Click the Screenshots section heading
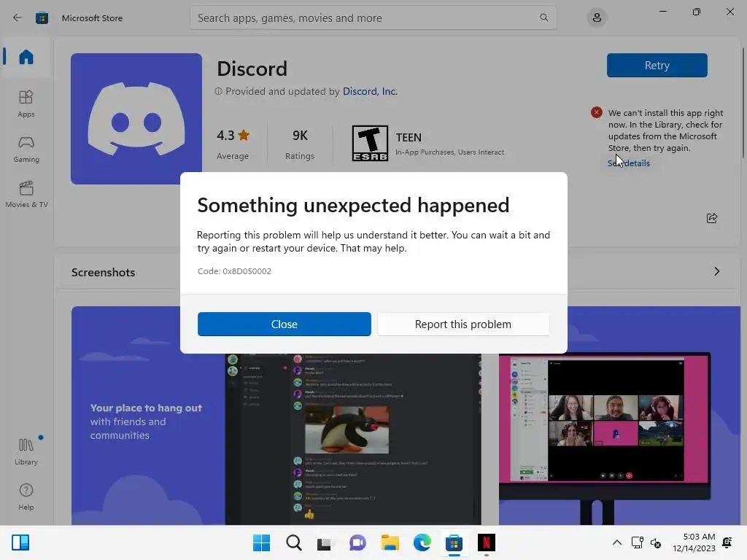This screenshot has width=747, height=560. (x=104, y=273)
